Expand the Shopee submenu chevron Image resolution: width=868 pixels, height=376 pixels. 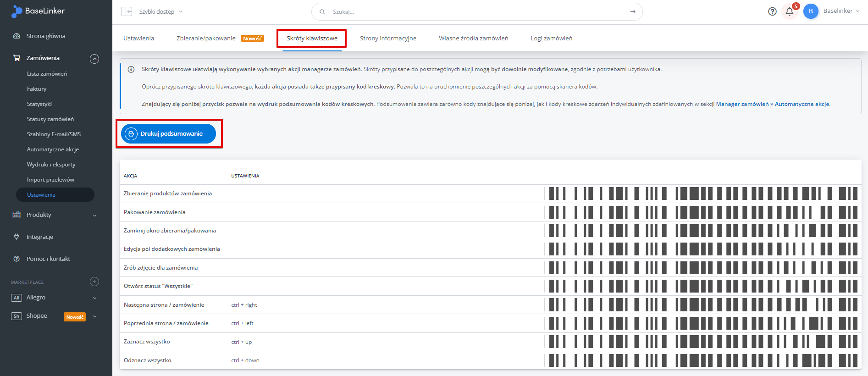pyautogui.click(x=95, y=316)
